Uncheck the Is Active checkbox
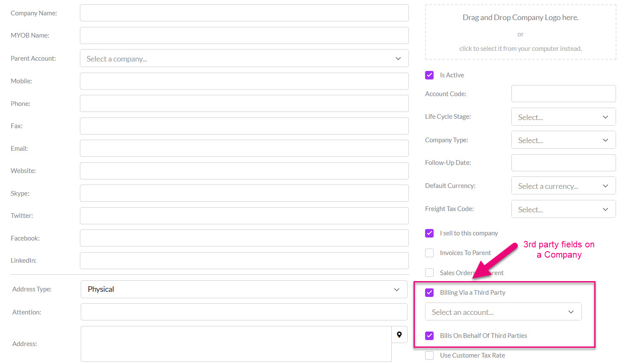 [429, 75]
